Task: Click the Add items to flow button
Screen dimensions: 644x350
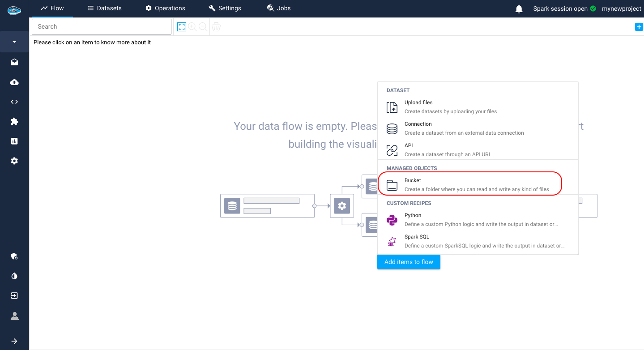Action: 409,262
